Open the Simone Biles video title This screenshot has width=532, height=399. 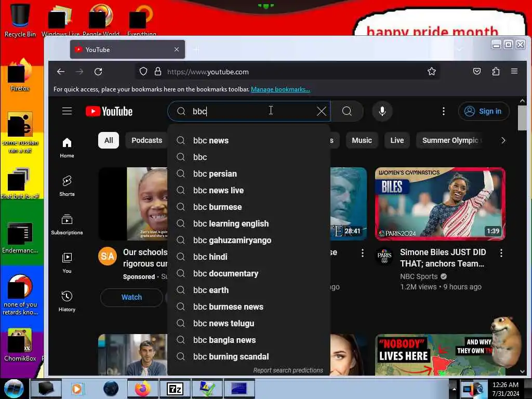443,258
